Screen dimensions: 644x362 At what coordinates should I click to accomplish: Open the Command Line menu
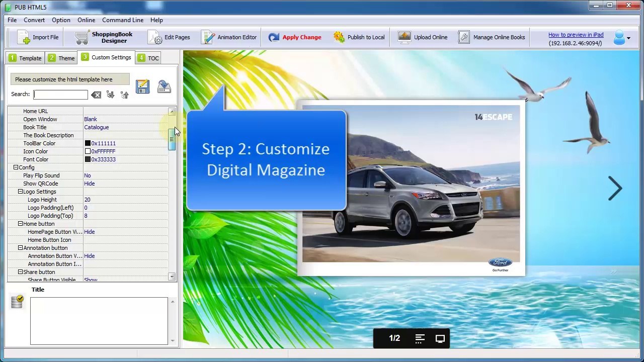pos(123,20)
